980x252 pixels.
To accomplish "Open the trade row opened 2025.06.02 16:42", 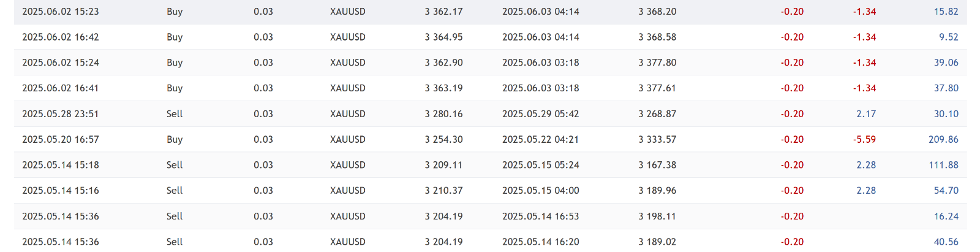I will (490, 37).
